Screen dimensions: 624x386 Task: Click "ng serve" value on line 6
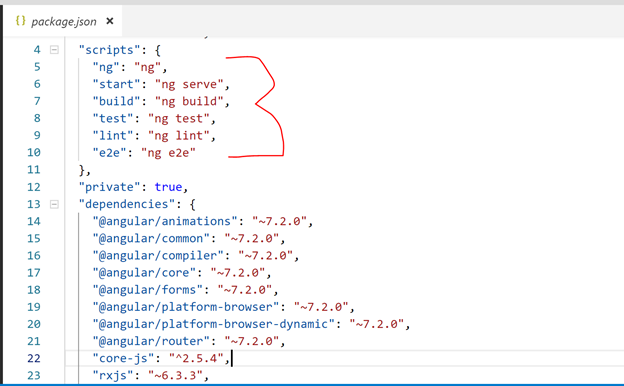click(189, 84)
